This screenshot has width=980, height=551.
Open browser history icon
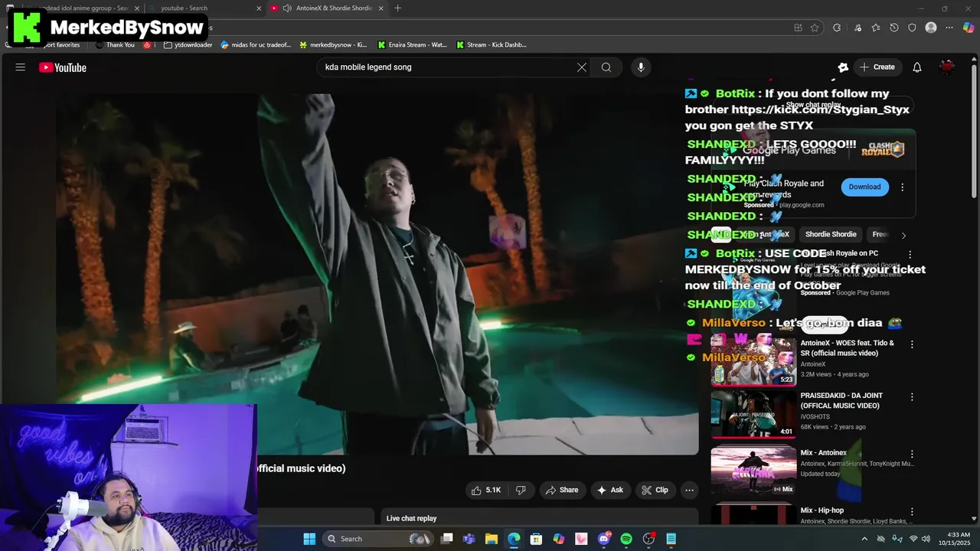[894, 28]
